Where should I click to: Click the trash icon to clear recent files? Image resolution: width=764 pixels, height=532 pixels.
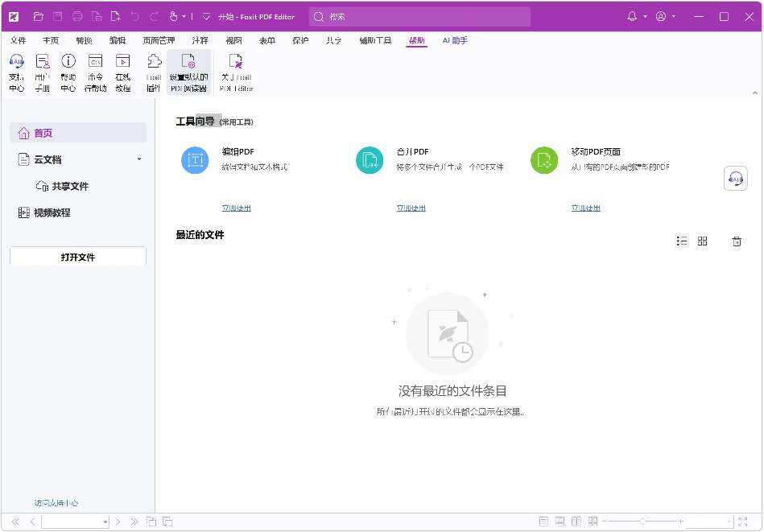[x=737, y=241]
